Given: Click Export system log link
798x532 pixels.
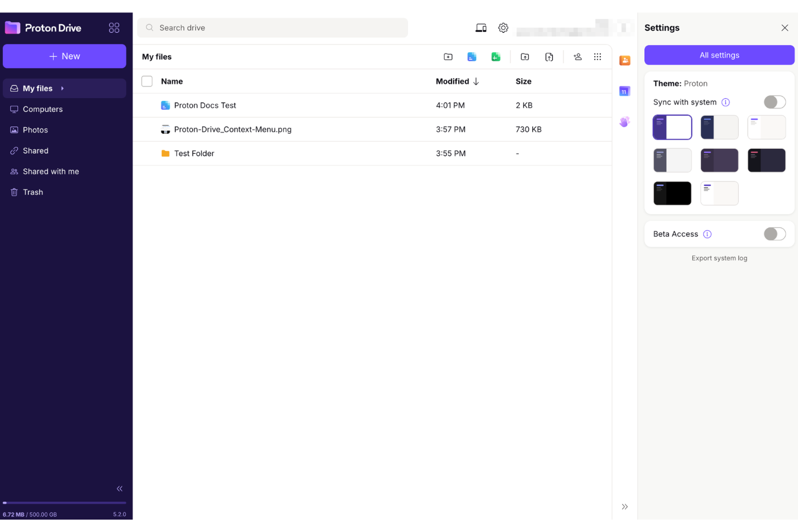Looking at the screenshot, I should (719, 258).
